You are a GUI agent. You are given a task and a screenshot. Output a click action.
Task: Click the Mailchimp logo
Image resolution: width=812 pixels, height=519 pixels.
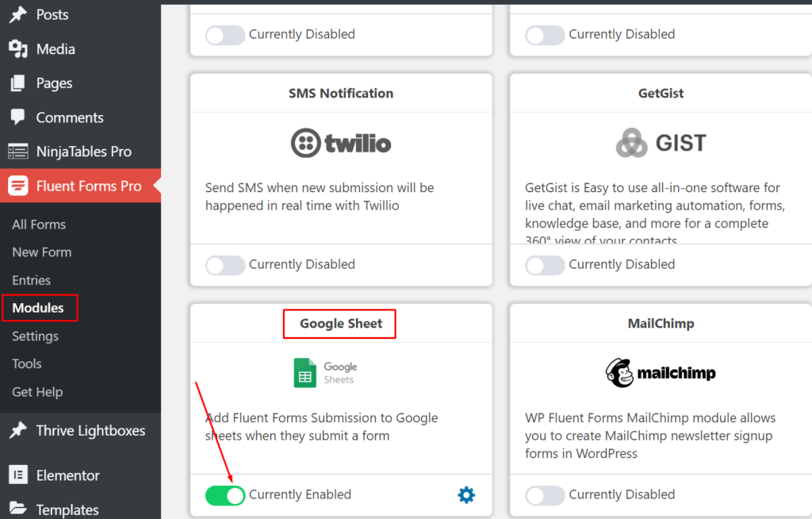(661, 373)
